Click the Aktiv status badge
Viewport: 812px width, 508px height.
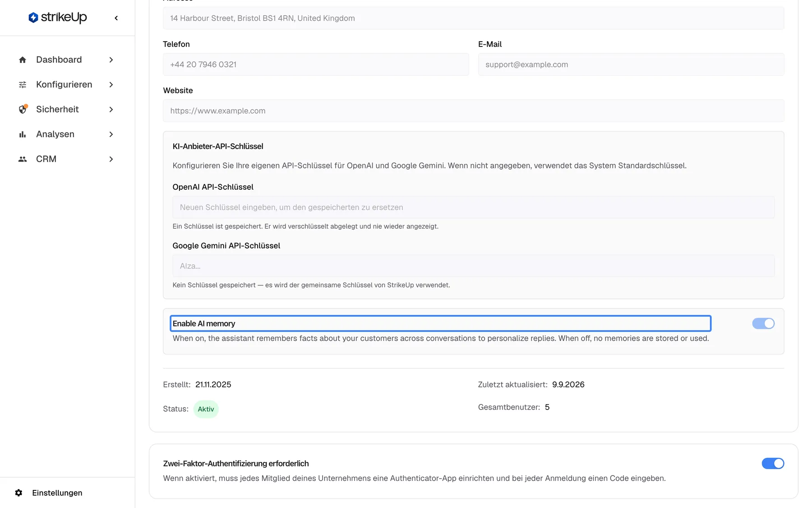pyautogui.click(x=206, y=409)
